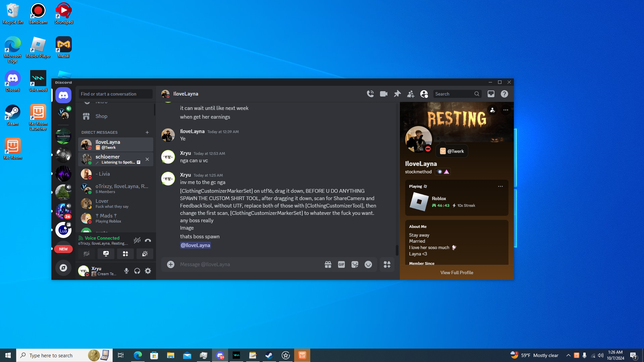This screenshot has width=644, height=362.
Task: Create a new direct message with plus
Action: [x=147, y=132]
